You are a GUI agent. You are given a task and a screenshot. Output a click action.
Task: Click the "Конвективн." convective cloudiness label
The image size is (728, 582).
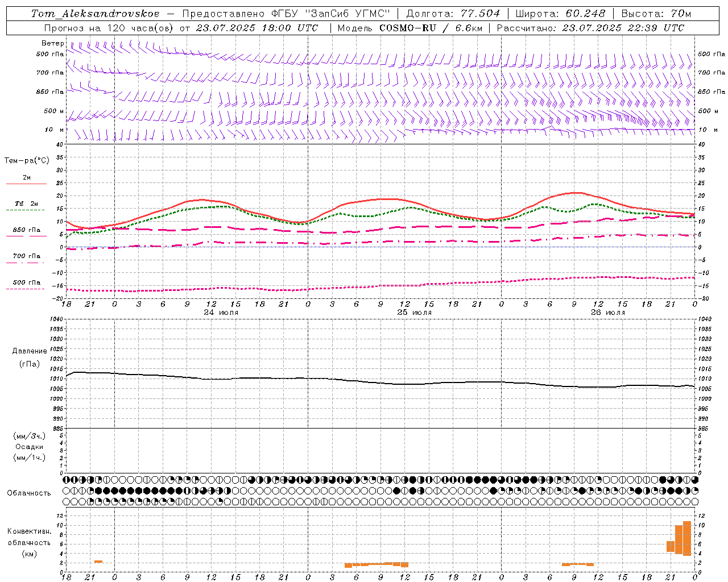pyautogui.click(x=29, y=531)
